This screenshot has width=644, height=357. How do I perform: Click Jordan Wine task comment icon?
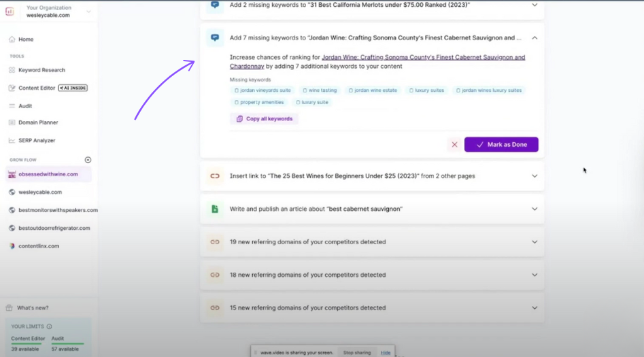(x=215, y=38)
